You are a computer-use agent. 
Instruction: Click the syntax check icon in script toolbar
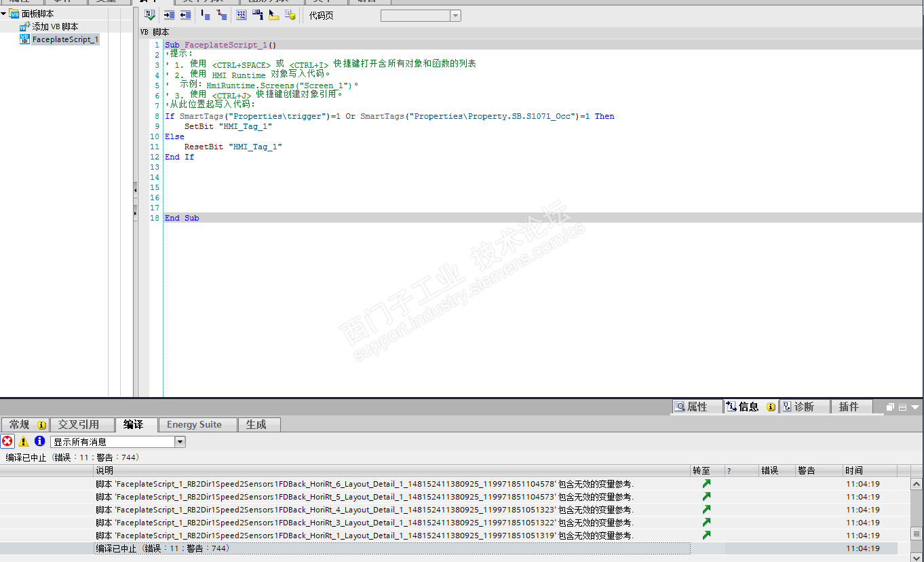(150, 15)
